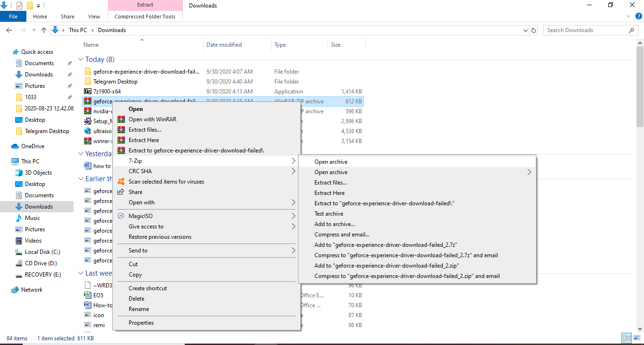Image resolution: width=644 pixels, height=345 pixels.
Task: Click Quick access star icon
Action: (16, 52)
